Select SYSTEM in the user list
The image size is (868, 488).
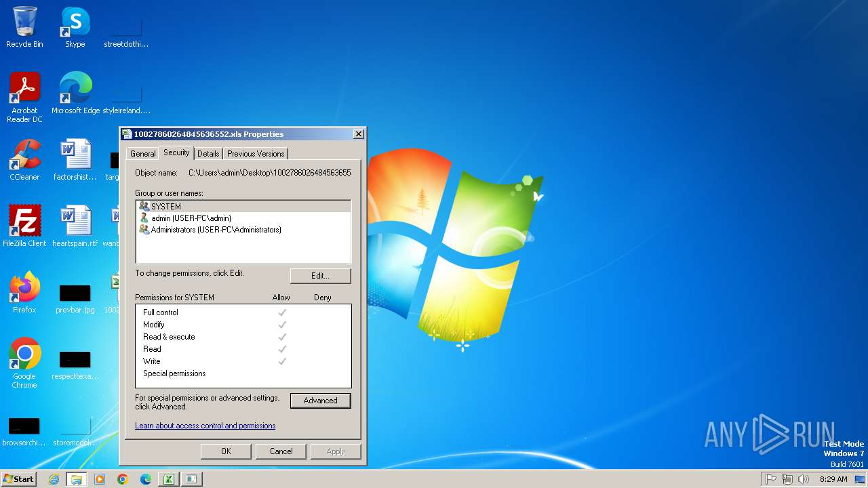coord(243,206)
